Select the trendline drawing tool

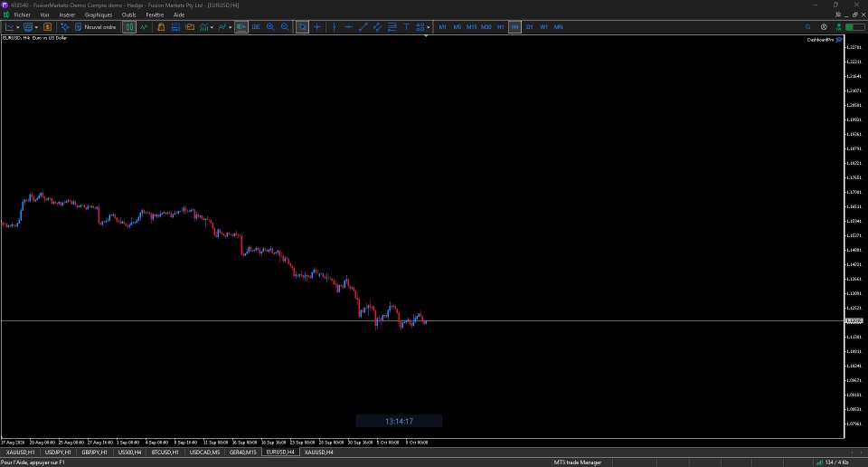coord(363,26)
